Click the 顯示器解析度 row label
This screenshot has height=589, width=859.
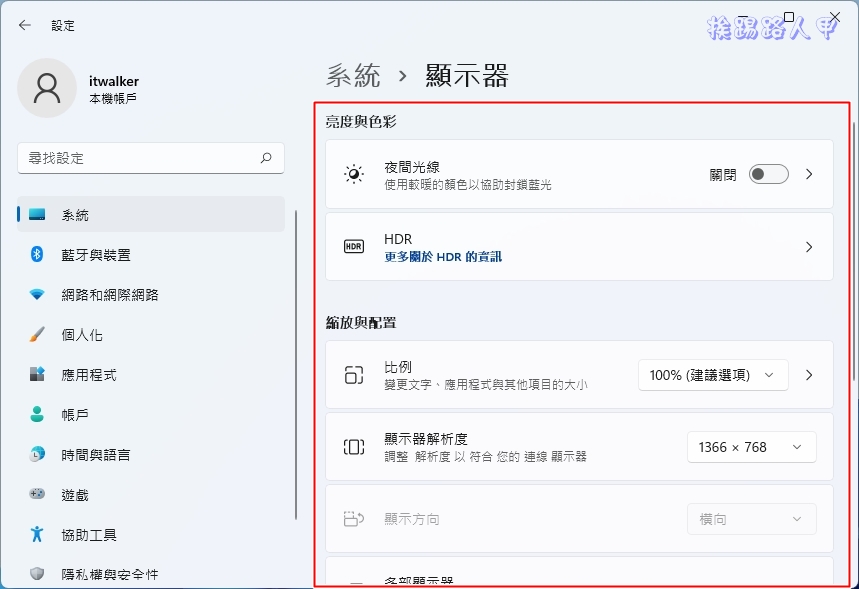pyautogui.click(x=426, y=439)
